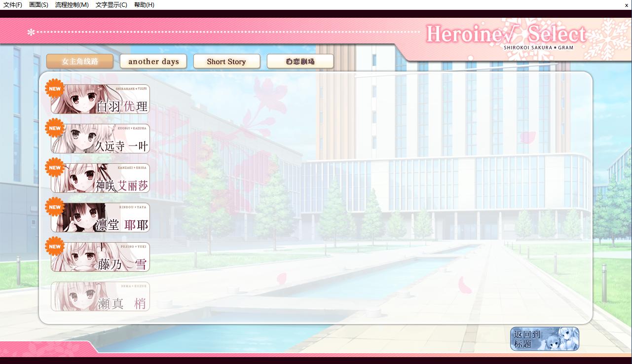Click NEW badge on 凛堂 耶耶 card

point(55,207)
